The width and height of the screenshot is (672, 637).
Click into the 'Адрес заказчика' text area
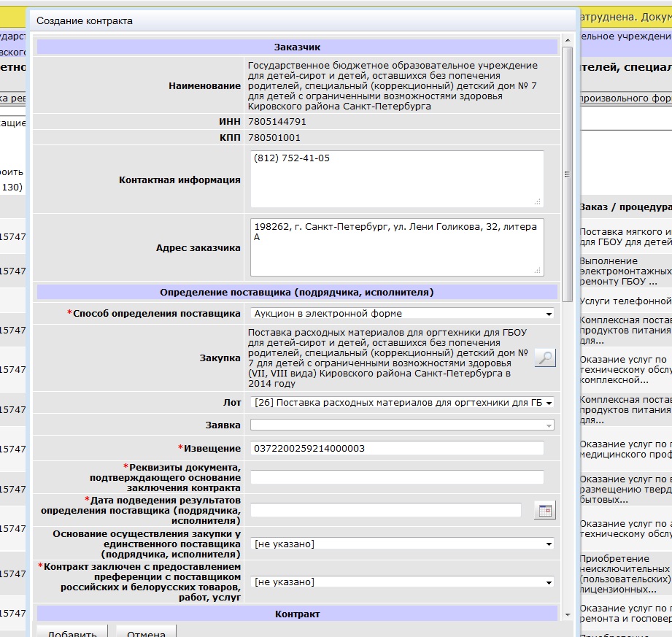[397, 247]
